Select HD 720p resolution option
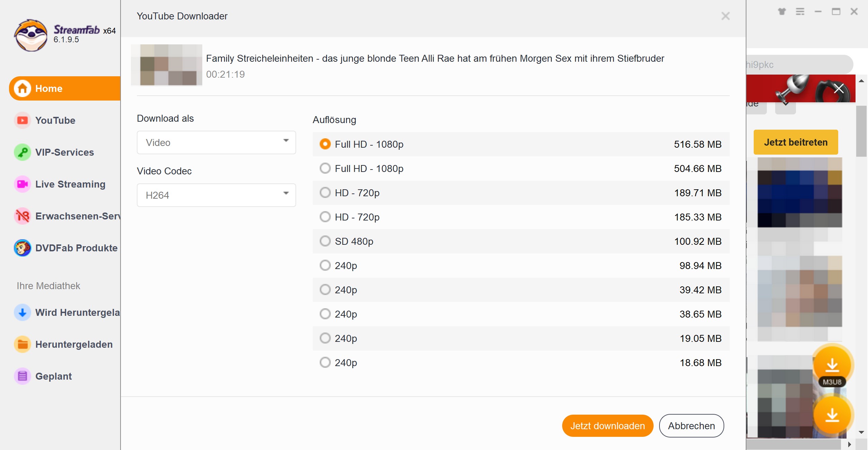 324,193
